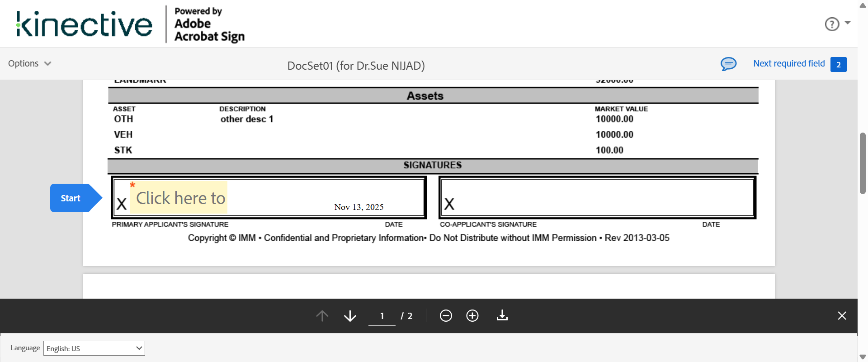Click the STK market value 100.00
The height and width of the screenshot is (362, 868).
[609, 150]
